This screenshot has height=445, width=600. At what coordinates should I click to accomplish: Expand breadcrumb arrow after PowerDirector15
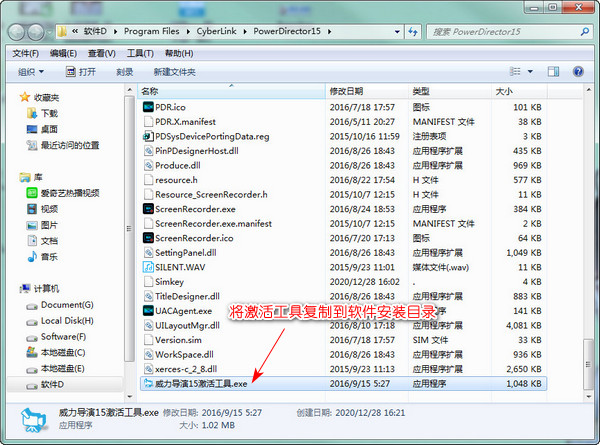coord(329,31)
